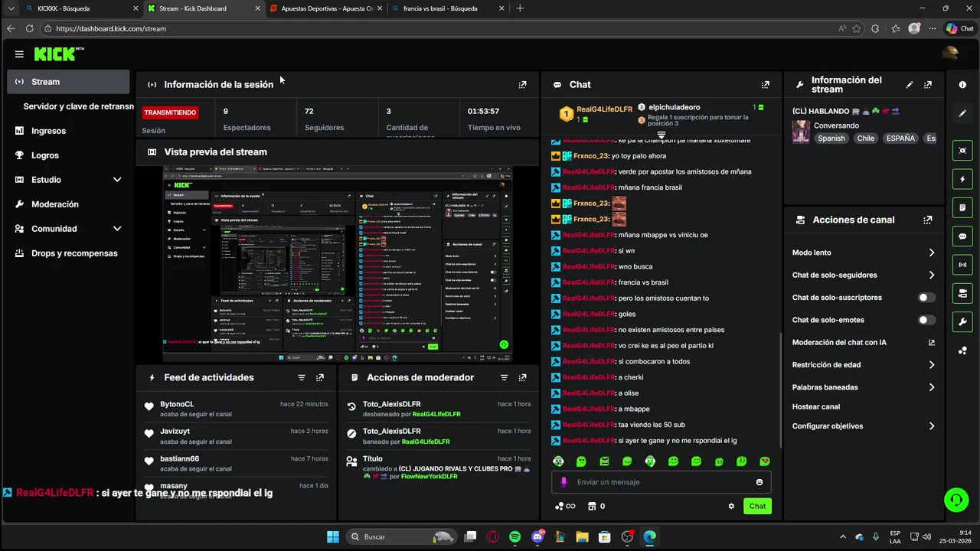Click Hostear canal action

coord(816,407)
